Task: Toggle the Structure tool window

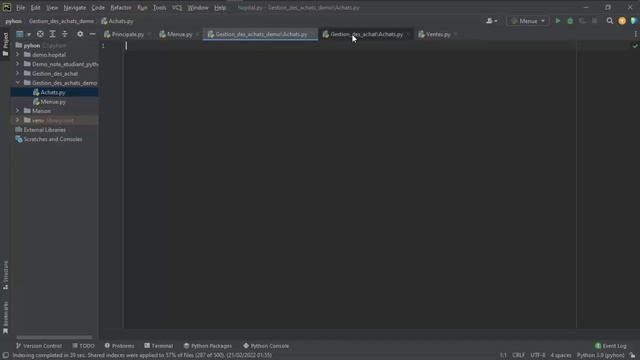Action: pos(5,276)
